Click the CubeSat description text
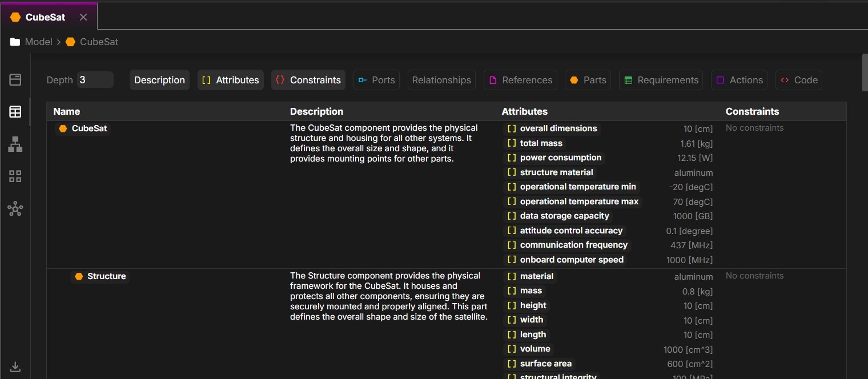 click(x=385, y=143)
